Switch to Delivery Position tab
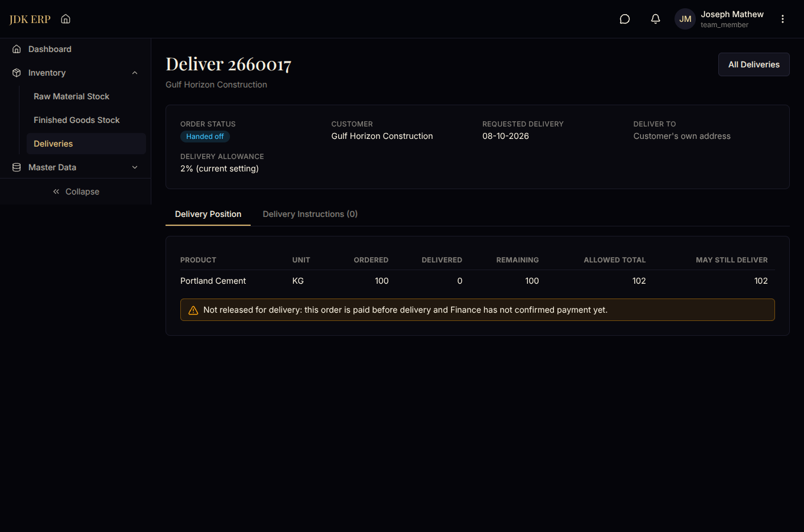The height and width of the screenshot is (532, 804). [208, 214]
